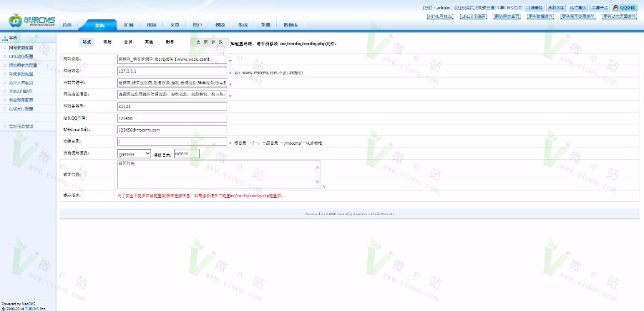The height and width of the screenshot is (311, 644).
Task: Click the [URL汉字编码] top link
Action: (474, 16)
